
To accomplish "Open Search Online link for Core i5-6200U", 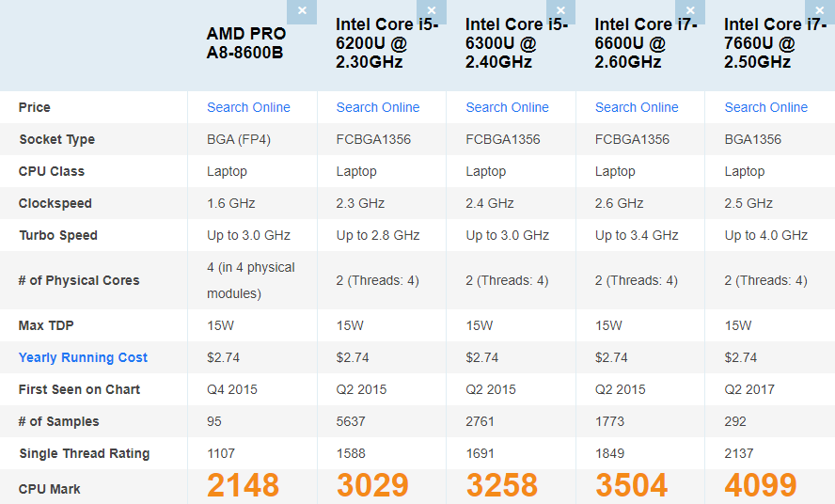I will click(x=378, y=107).
